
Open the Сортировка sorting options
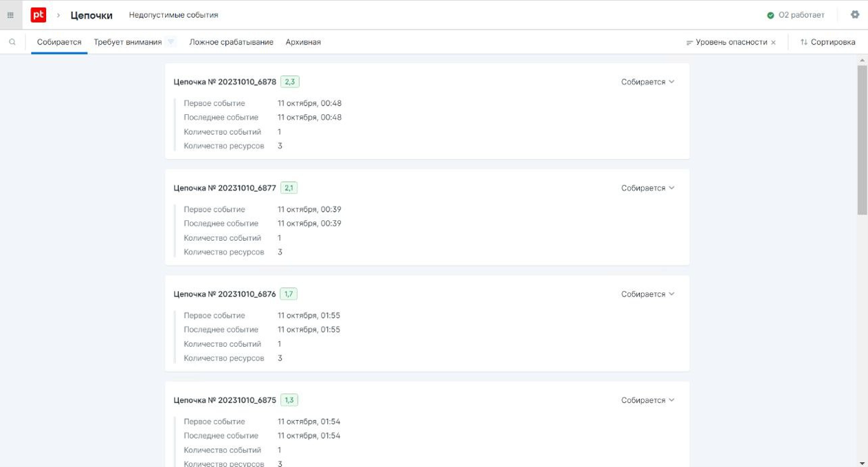pos(827,42)
